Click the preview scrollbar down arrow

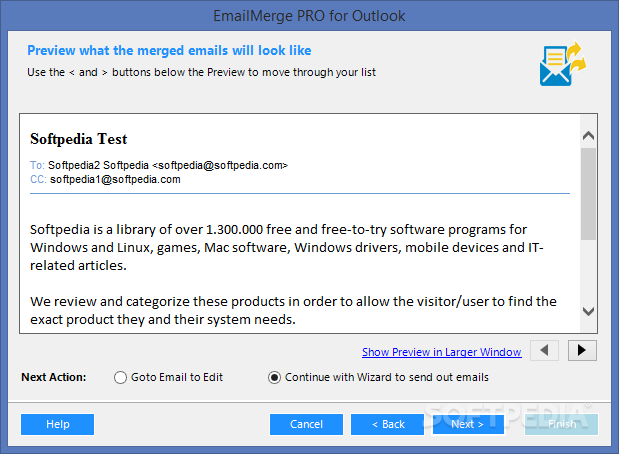point(588,311)
